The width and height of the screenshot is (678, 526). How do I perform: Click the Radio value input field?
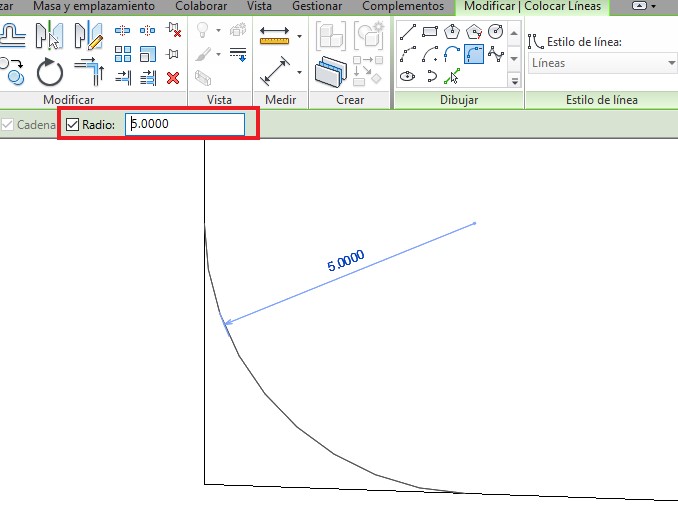184,125
